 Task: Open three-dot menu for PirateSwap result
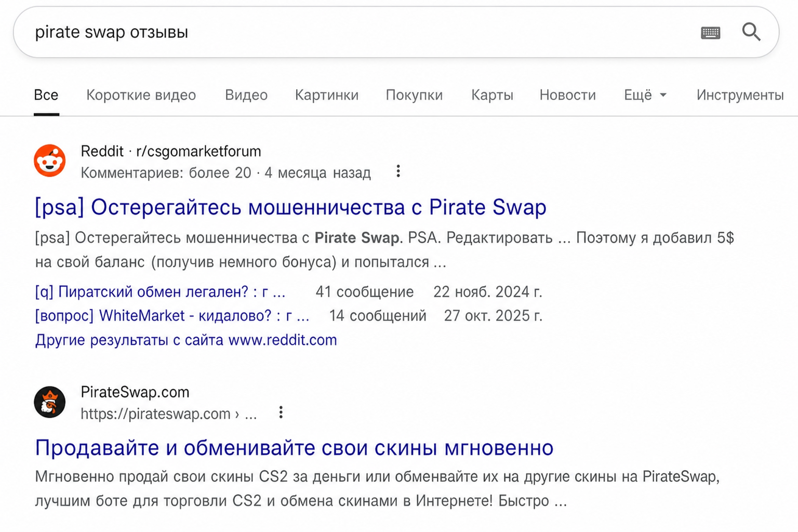281,413
